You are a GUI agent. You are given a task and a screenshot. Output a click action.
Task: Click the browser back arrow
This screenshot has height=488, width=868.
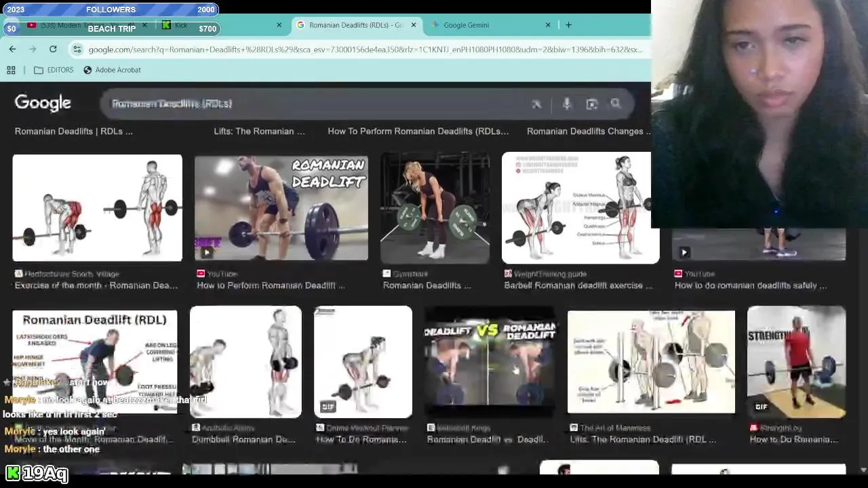pyautogui.click(x=12, y=49)
